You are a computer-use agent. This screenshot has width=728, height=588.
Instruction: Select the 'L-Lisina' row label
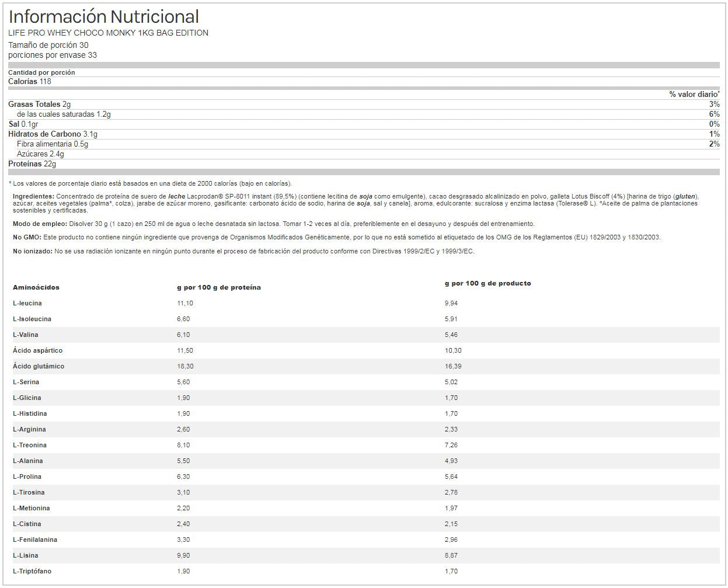tap(26, 555)
